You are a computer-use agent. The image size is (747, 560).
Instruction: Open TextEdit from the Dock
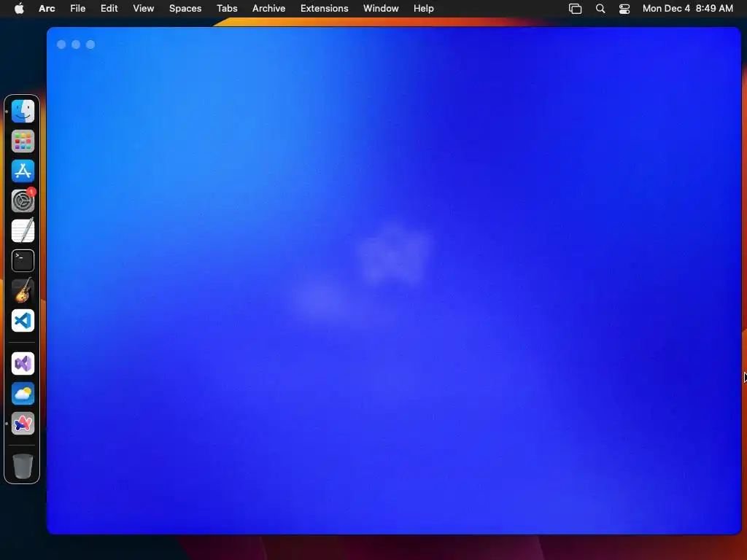23,230
